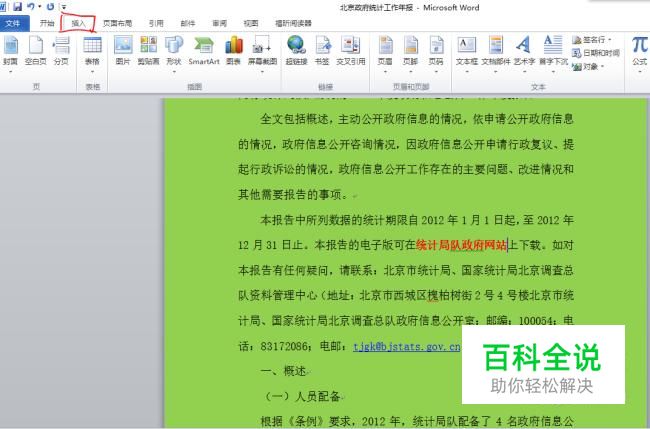Click the 页脚 (Footer) icon
This screenshot has width=650, height=429.
[x=410, y=45]
